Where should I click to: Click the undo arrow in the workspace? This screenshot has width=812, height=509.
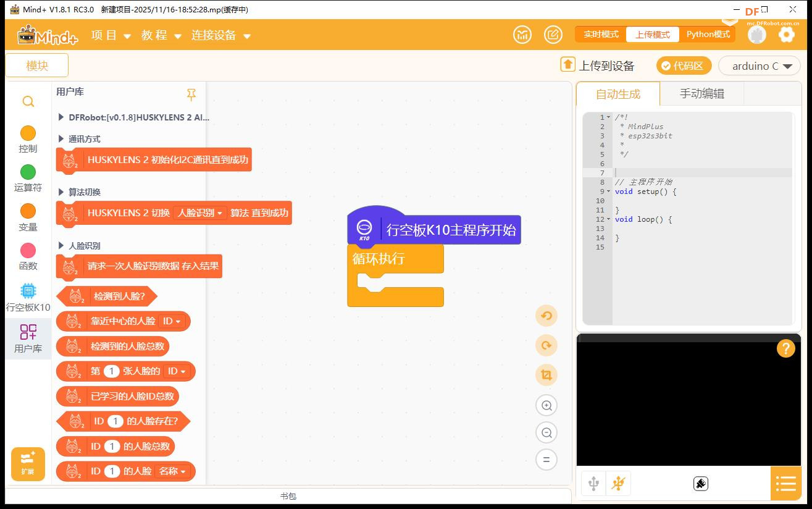(546, 316)
